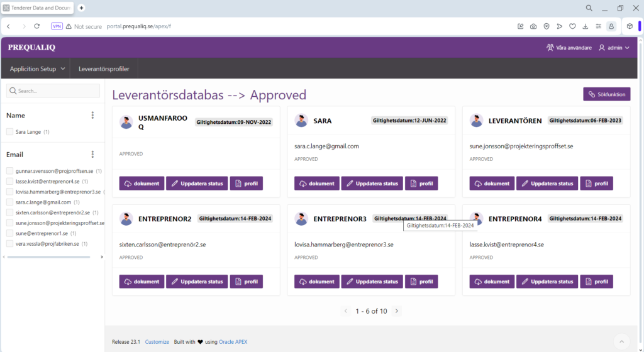Image resolution: width=644 pixels, height=352 pixels.
Task: Click the browser reload page icon
Action: [37, 26]
